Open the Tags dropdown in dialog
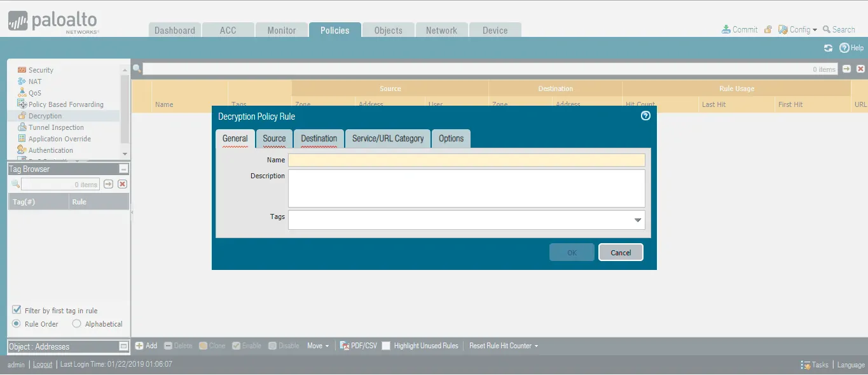Image resolution: width=868 pixels, height=375 pixels. [x=638, y=220]
